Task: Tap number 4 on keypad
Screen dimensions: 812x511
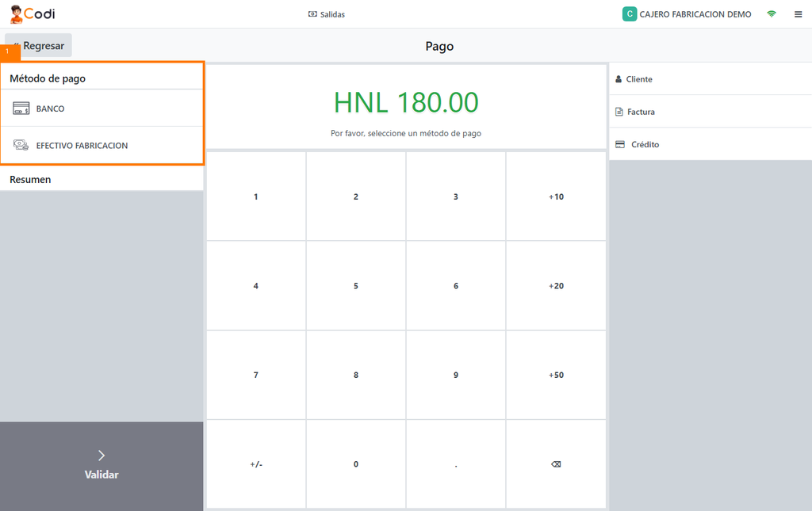Action: (x=256, y=285)
